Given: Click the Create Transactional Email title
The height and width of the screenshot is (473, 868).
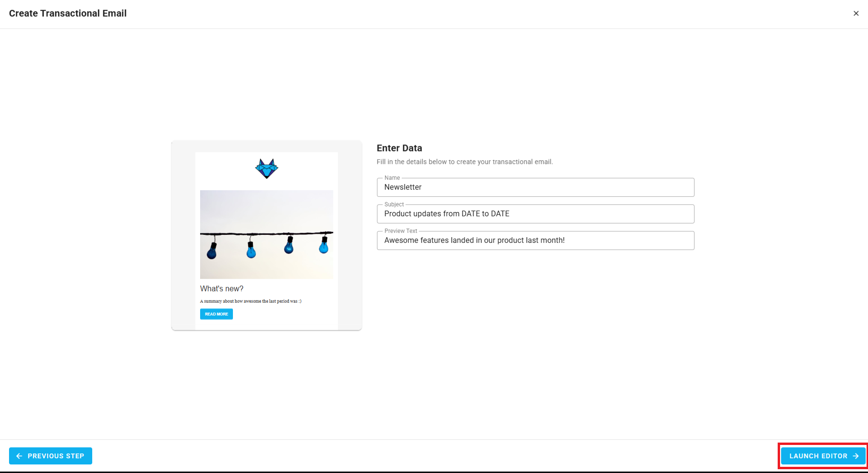Looking at the screenshot, I should [x=68, y=13].
